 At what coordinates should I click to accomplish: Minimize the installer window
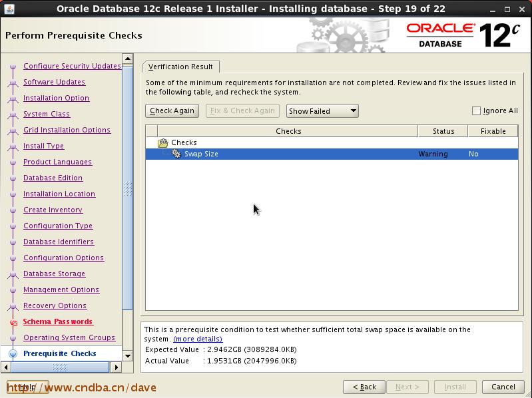tap(493, 9)
